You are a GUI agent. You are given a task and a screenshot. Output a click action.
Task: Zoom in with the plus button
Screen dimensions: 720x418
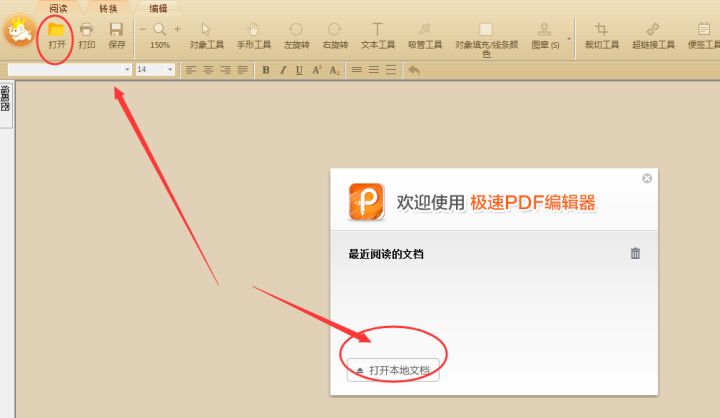click(177, 29)
